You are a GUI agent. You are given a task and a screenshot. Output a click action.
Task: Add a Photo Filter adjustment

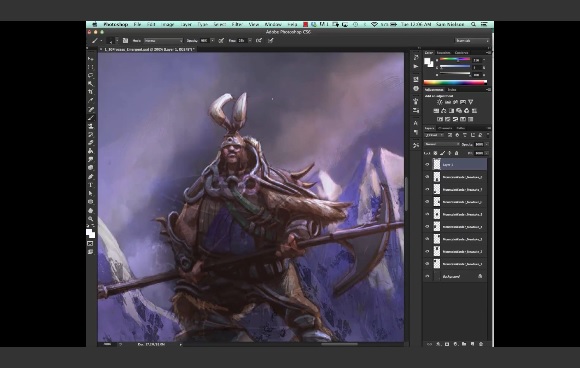459,111
